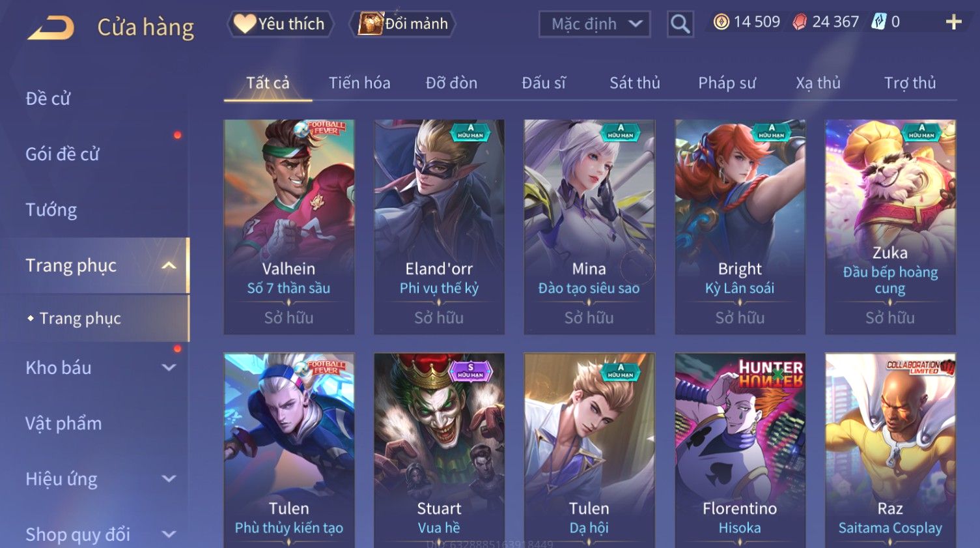Image resolution: width=980 pixels, height=548 pixels.
Task: Open the Valhein Số 7 thần sầu skin card
Action: (289, 227)
